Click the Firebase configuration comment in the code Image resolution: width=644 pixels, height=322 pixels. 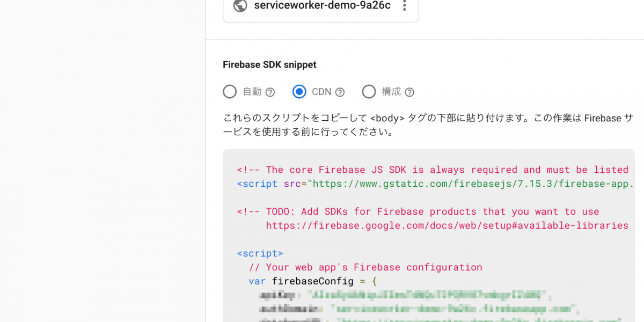(x=365, y=267)
